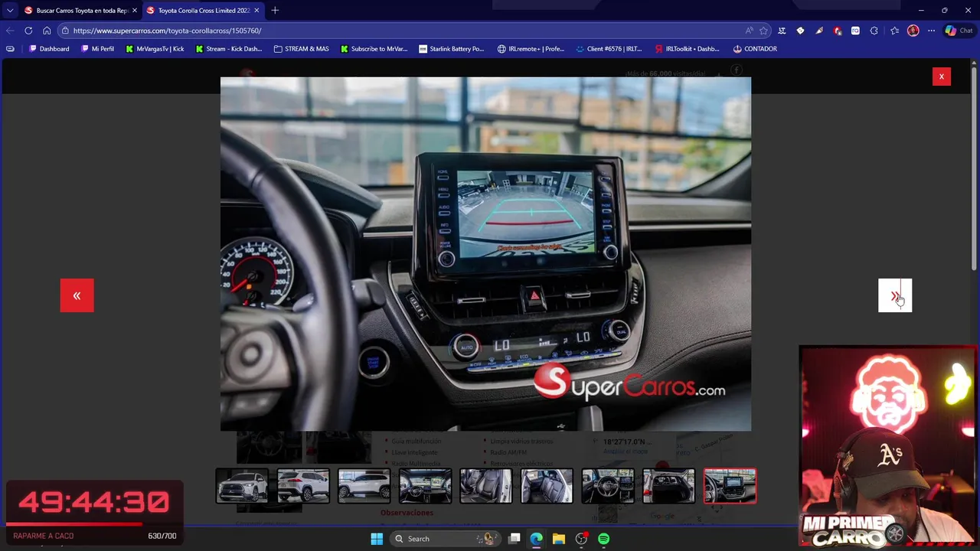Open the browser profile avatar
The height and width of the screenshot is (551, 980).
(x=913, y=31)
